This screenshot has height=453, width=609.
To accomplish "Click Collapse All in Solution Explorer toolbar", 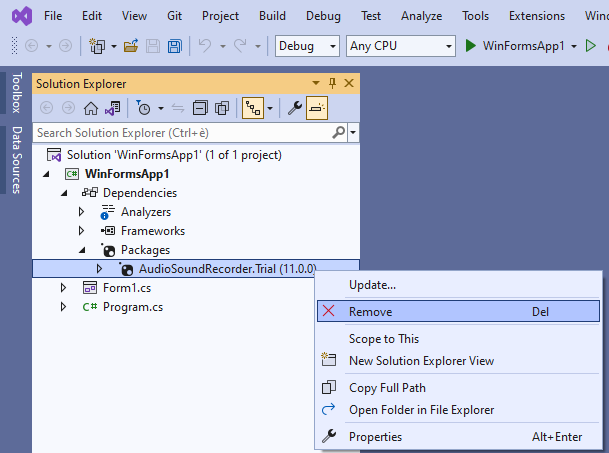I will pyautogui.click(x=199, y=108).
